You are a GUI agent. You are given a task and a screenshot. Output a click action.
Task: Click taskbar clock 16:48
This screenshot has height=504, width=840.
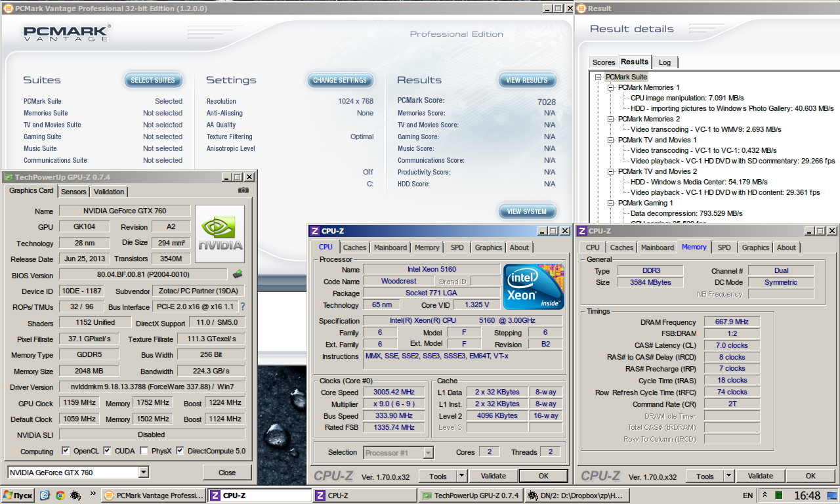(807, 495)
